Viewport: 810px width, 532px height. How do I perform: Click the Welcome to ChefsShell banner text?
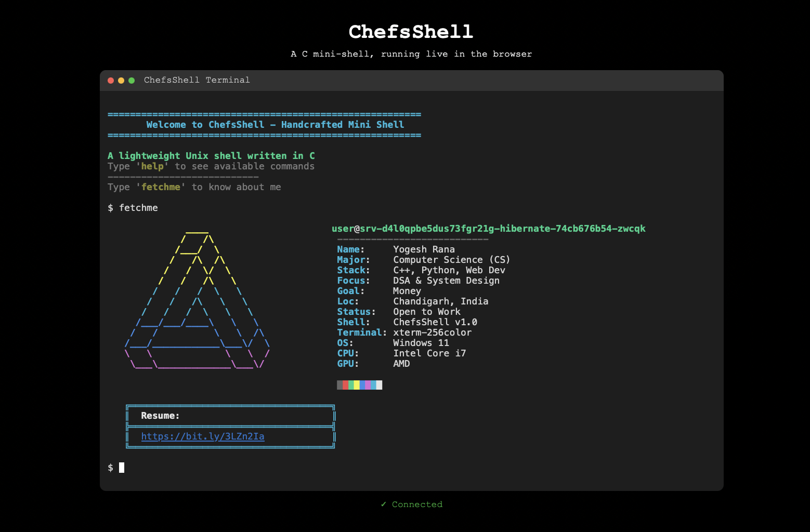[x=275, y=125]
